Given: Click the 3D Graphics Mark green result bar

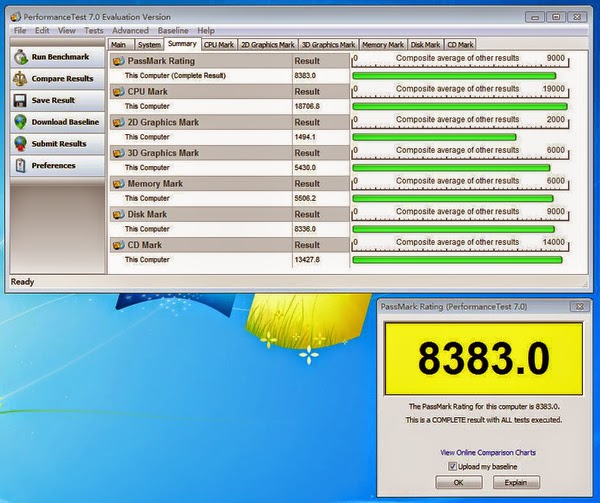Looking at the screenshot, I should (x=451, y=168).
